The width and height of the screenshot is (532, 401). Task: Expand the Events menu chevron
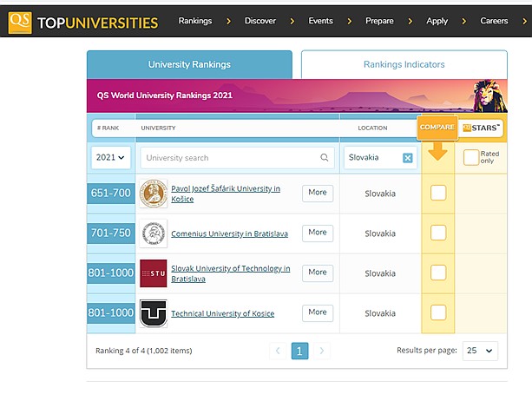tap(350, 22)
